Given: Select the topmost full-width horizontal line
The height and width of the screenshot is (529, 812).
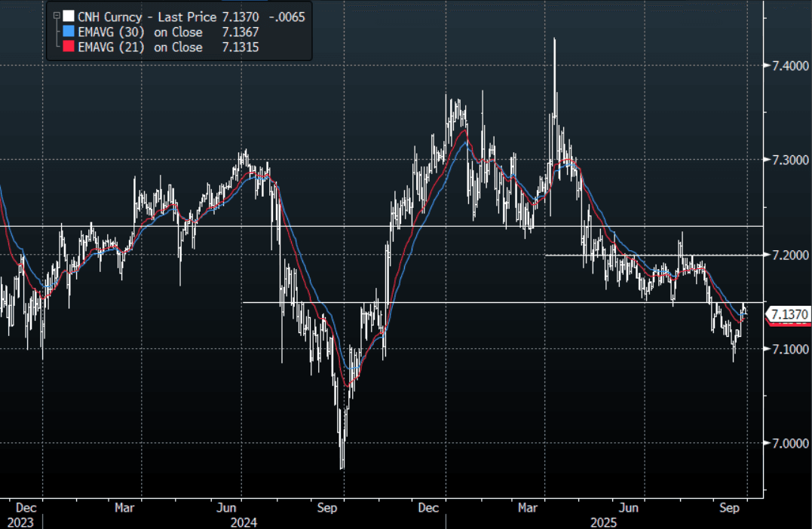Looking at the screenshot, I should (x=377, y=226).
